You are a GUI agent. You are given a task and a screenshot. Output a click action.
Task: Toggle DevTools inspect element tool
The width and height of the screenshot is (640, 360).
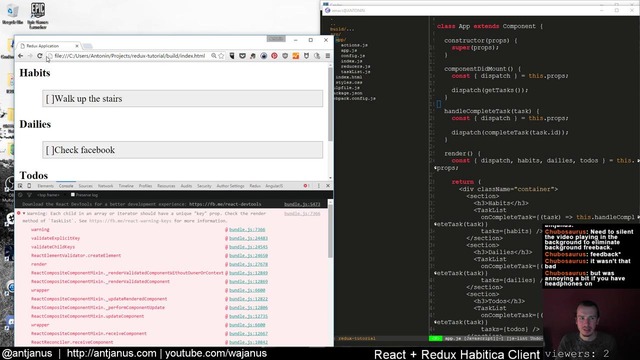point(20,186)
